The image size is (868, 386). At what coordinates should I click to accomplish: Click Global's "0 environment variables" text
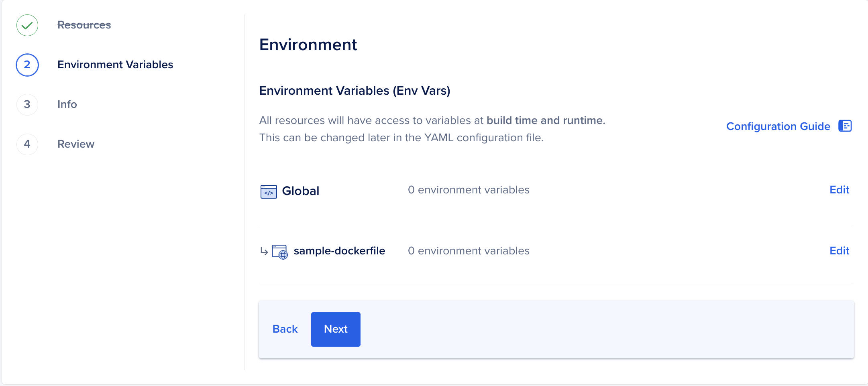469,190
